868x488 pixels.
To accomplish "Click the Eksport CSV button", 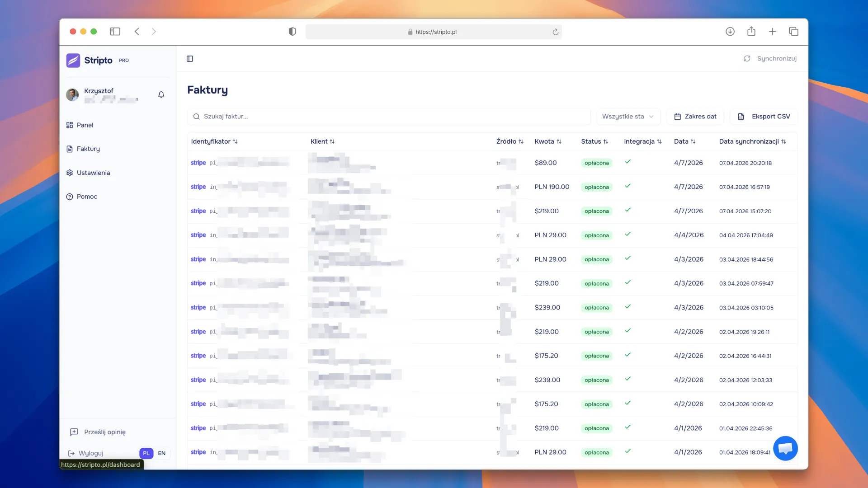I will coord(764,117).
